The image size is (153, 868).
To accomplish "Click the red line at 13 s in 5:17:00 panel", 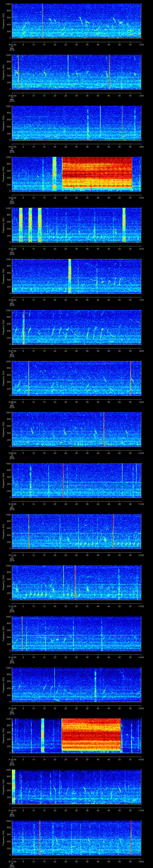I will point(40,838).
